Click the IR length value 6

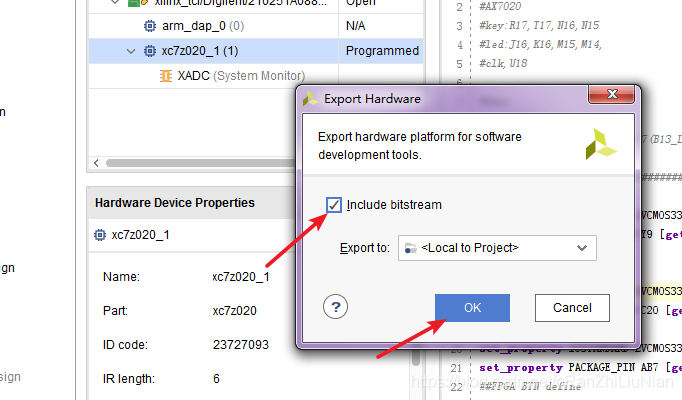click(x=216, y=379)
